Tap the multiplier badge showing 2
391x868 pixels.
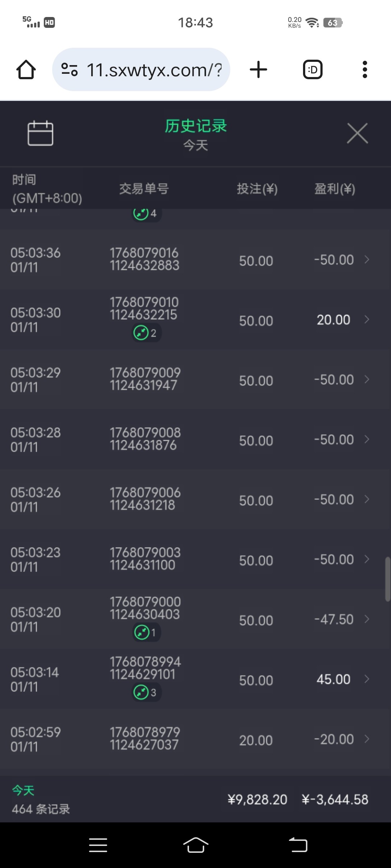pos(146,333)
